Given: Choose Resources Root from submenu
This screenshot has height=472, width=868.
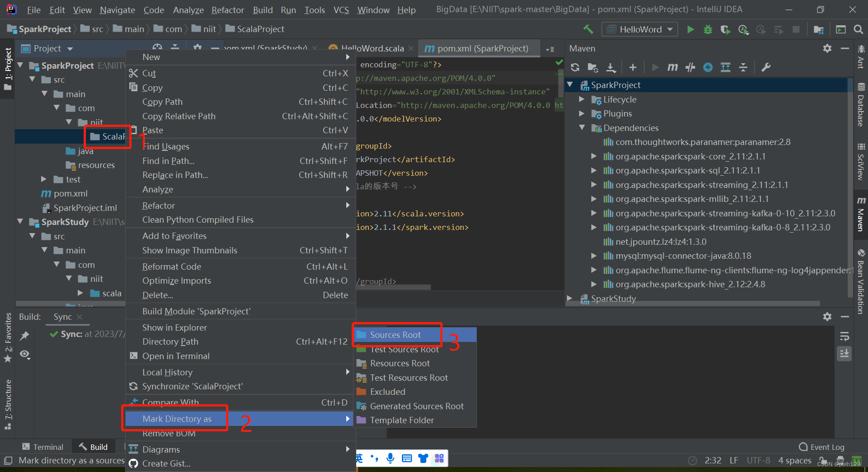Looking at the screenshot, I should tap(415, 363).
